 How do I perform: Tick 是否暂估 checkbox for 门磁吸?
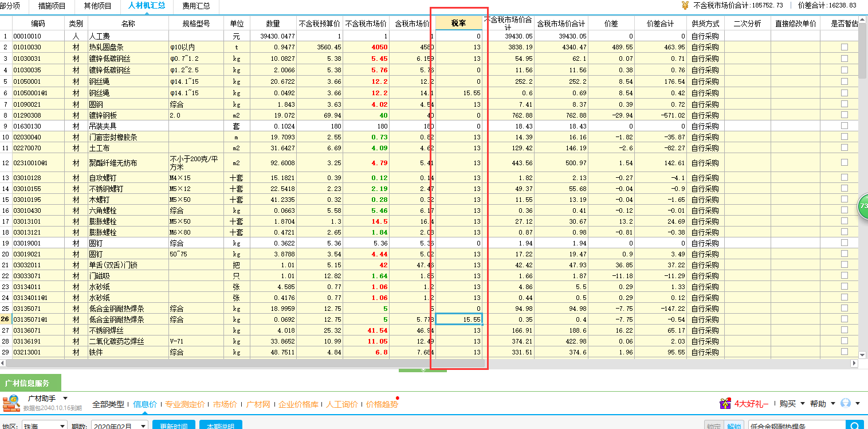pyautogui.click(x=845, y=276)
